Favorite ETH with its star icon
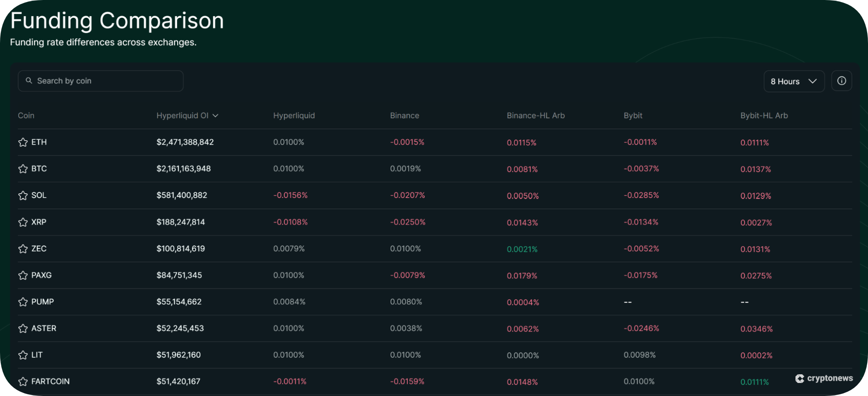The height and width of the screenshot is (396, 868). click(23, 142)
